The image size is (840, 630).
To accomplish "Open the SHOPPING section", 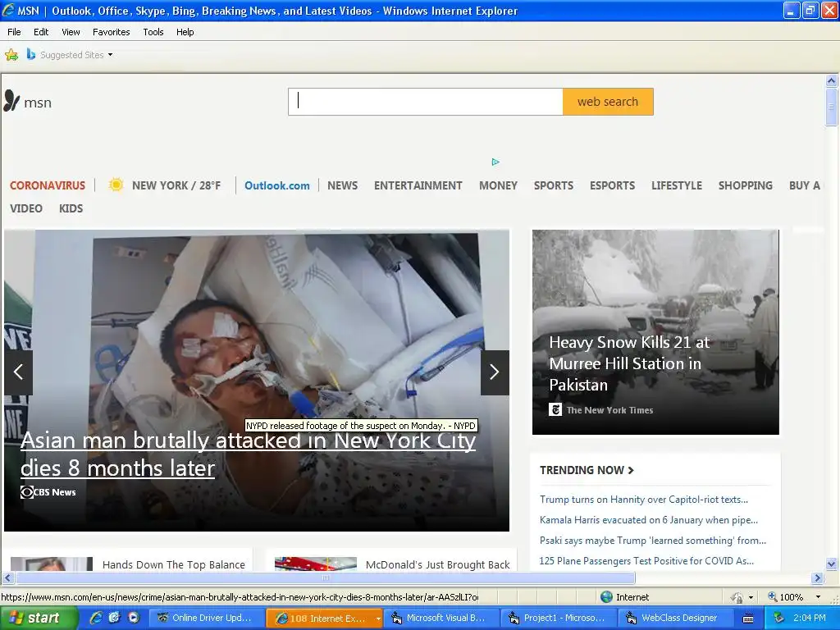I will [745, 185].
